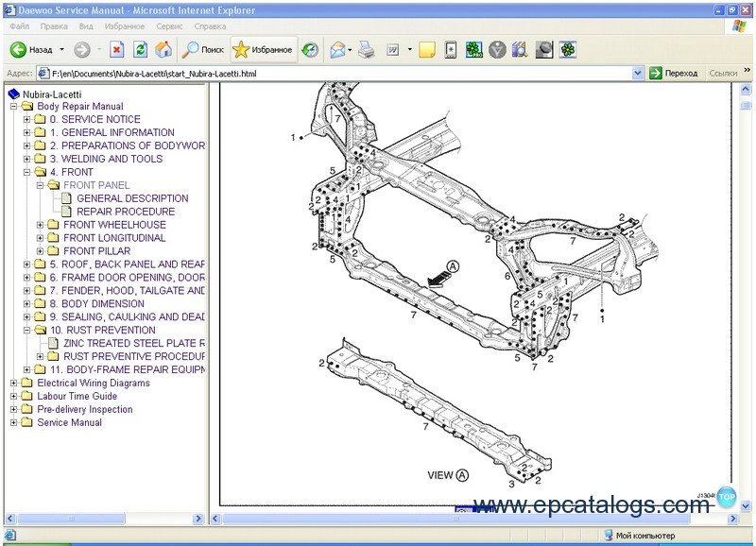Open the Back button history dropdown arrow

point(61,50)
